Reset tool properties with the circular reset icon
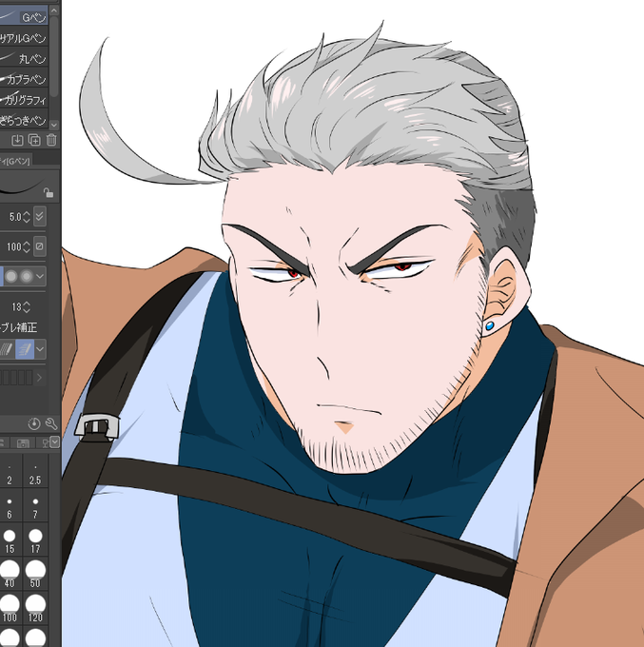The width and height of the screenshot is (644, 647). click(34, 423)
